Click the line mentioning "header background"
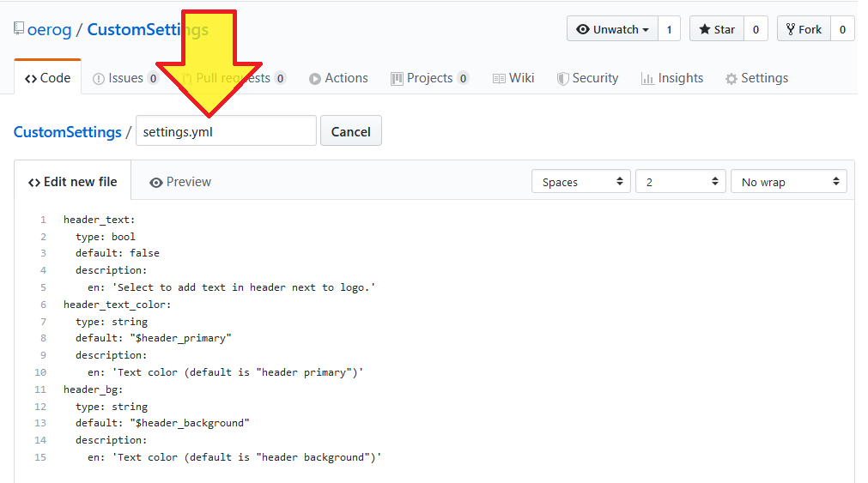The height and width of the screenshot is (483, 868). point(234,457)
